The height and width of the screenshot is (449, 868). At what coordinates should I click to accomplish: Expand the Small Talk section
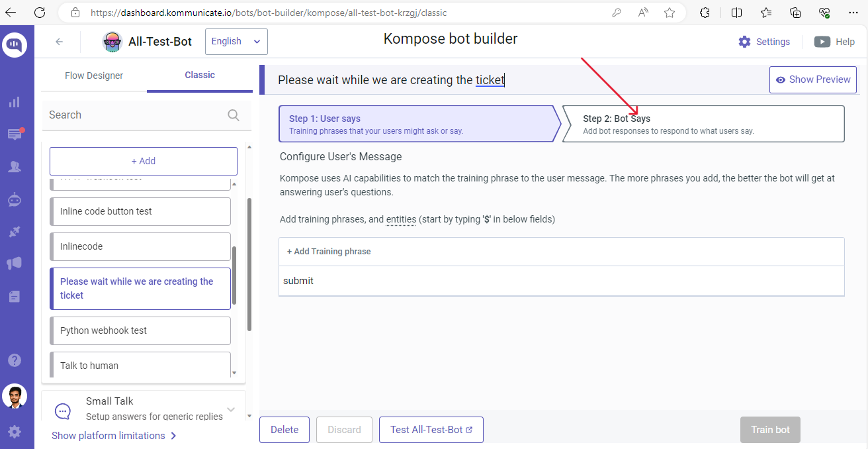click(x=230, y=409)
